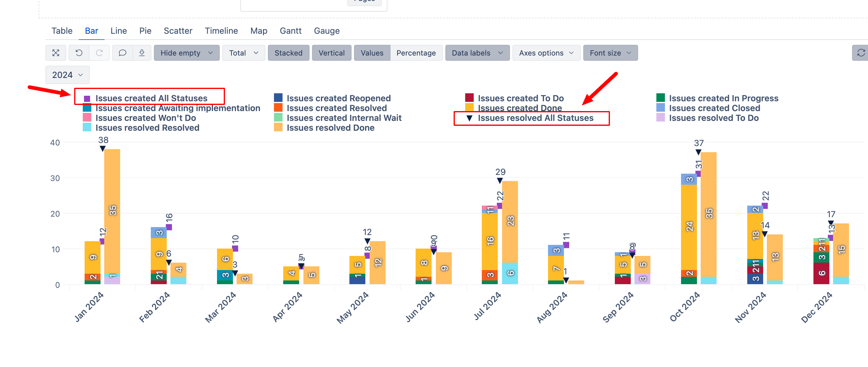Toggle the Vertical orientation button
868x367 pixels.
click(x=331, y=53)
